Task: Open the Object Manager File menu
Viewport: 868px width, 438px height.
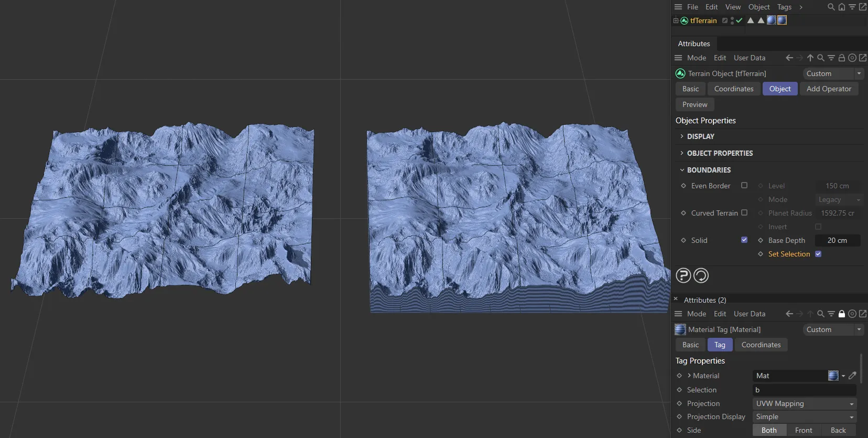Action: click(692, 7)
